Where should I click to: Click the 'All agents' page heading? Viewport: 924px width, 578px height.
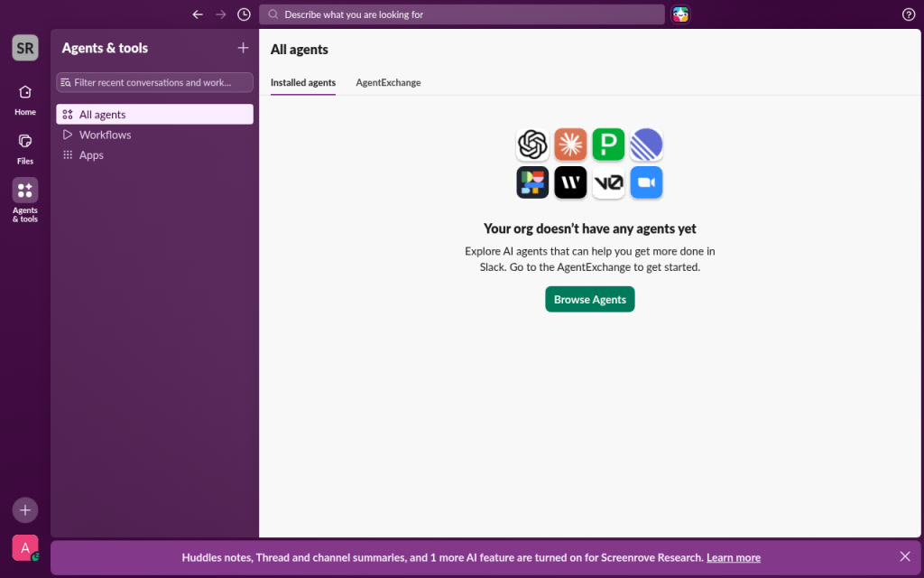[x=300, y=50]
